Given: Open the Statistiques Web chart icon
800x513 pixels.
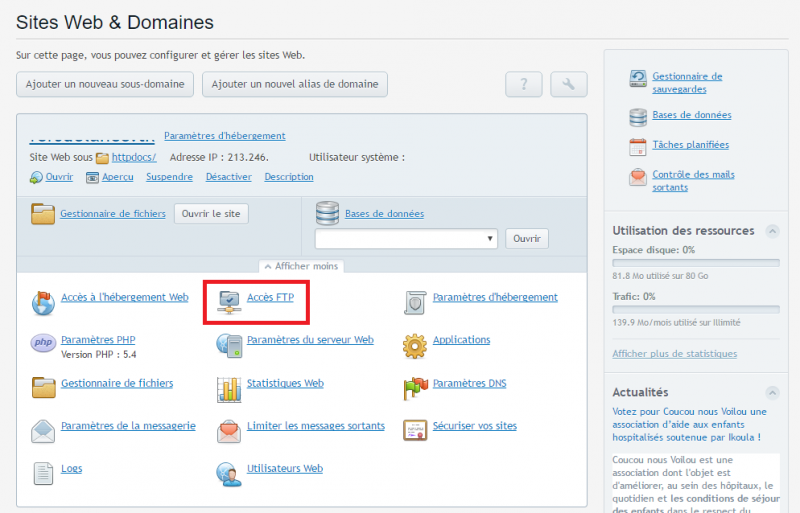Looking at the screenshot, I should click(230, 388).
